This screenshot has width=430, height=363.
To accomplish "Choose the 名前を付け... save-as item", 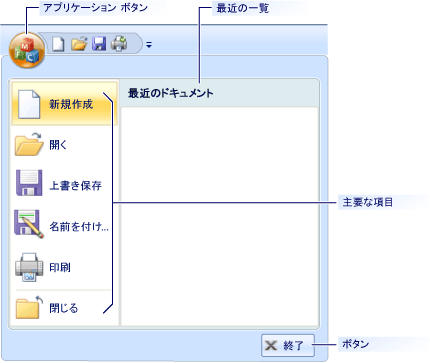I will (64, 226).
